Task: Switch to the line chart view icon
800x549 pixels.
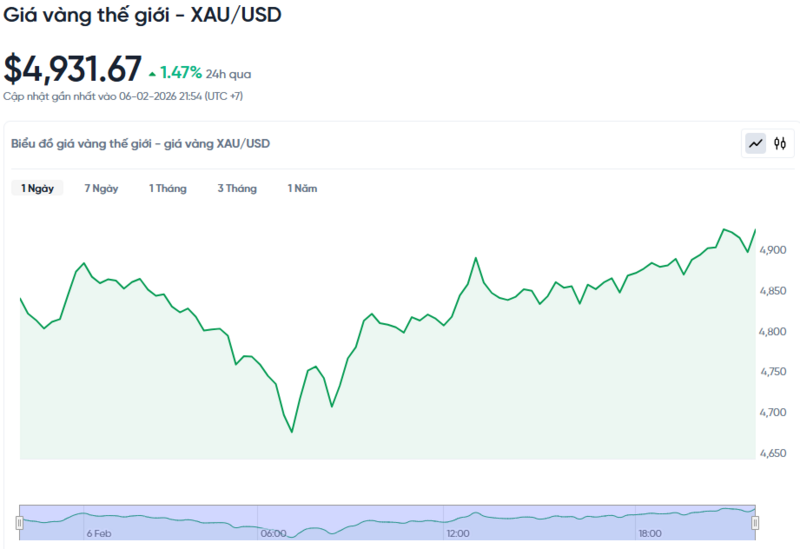Action: click(755, 144)
